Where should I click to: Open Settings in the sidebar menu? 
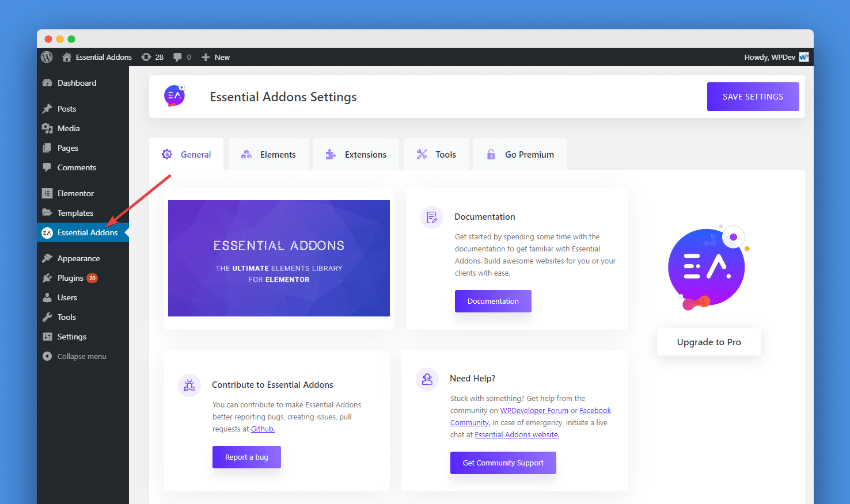83,337
